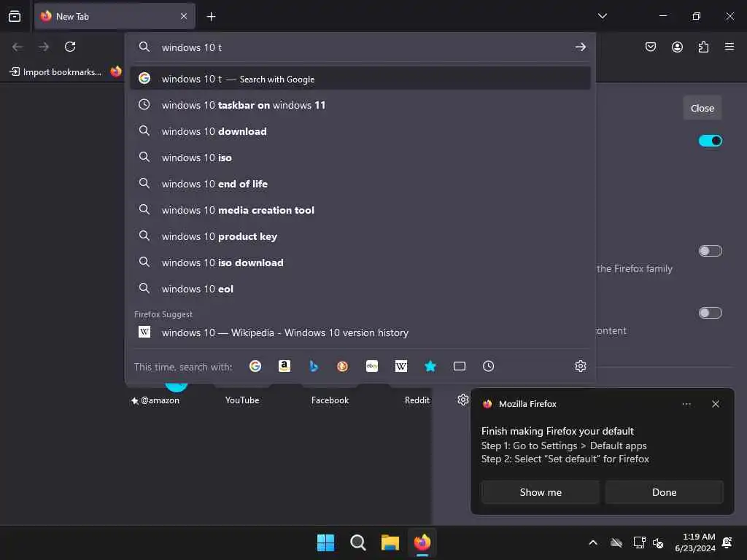Open the Firefox account icon
The width and height of the screenshot is (747, 560).
coord(677,47)
